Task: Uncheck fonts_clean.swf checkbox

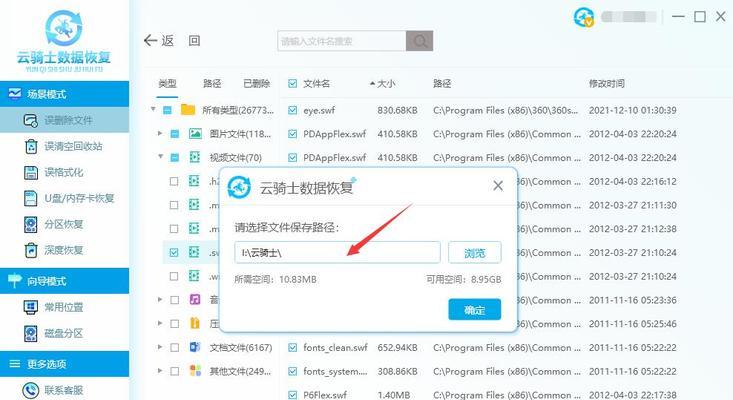Action: coord(293,347)
